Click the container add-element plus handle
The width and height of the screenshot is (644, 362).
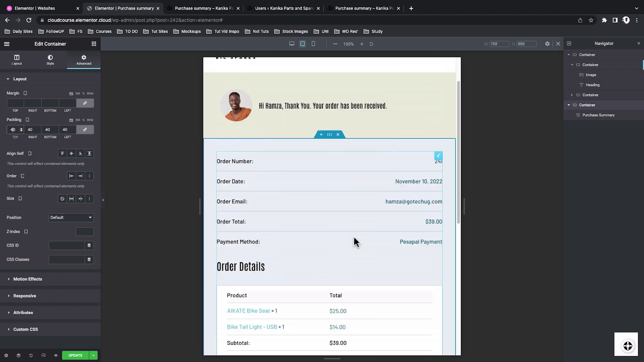tap(321, 134)
